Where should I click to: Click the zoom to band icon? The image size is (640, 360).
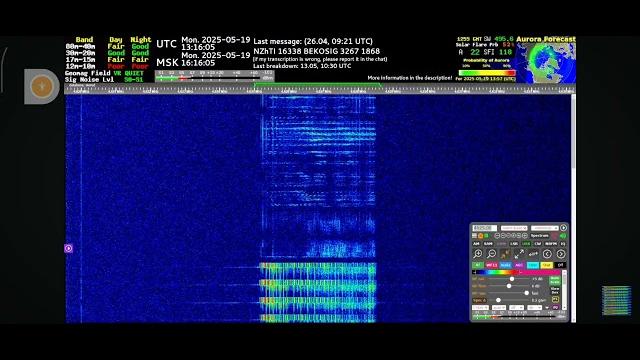pyautogui.click(x=505, y=254)
